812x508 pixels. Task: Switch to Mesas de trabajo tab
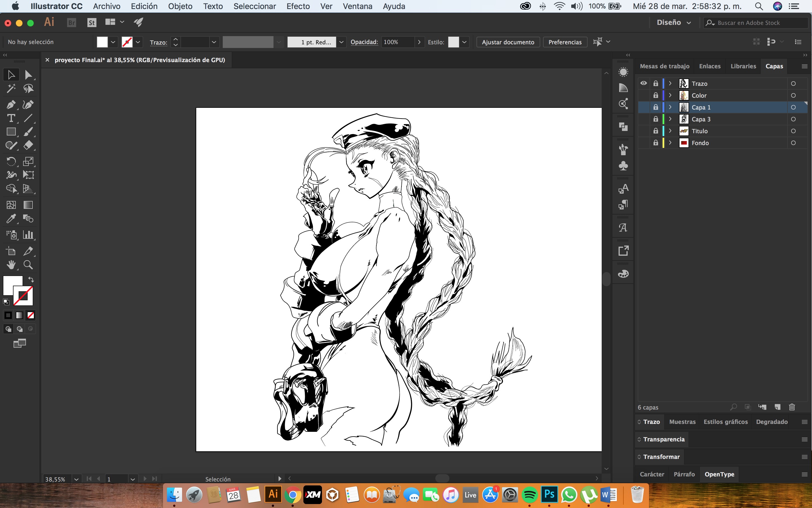pyautogui.click(x=664, y=66)
